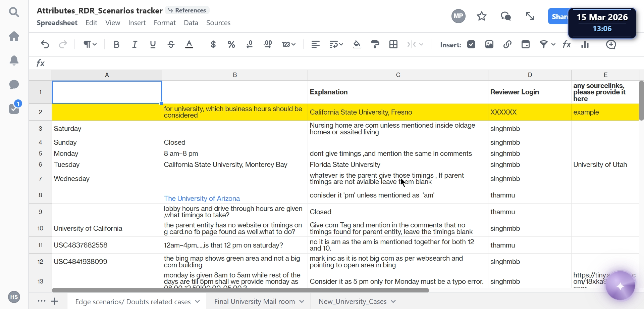
Task: Change text color
Action: (x=189, y=44)
